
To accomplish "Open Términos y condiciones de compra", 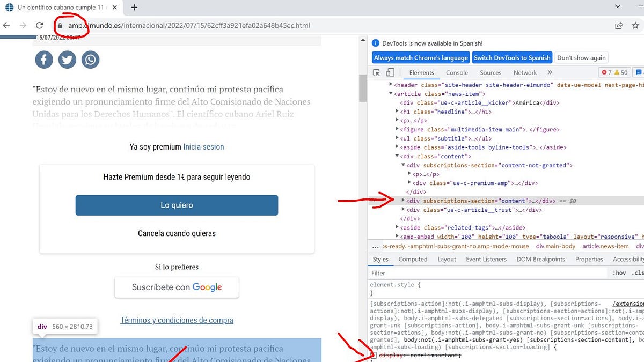I will click(177, 320).
